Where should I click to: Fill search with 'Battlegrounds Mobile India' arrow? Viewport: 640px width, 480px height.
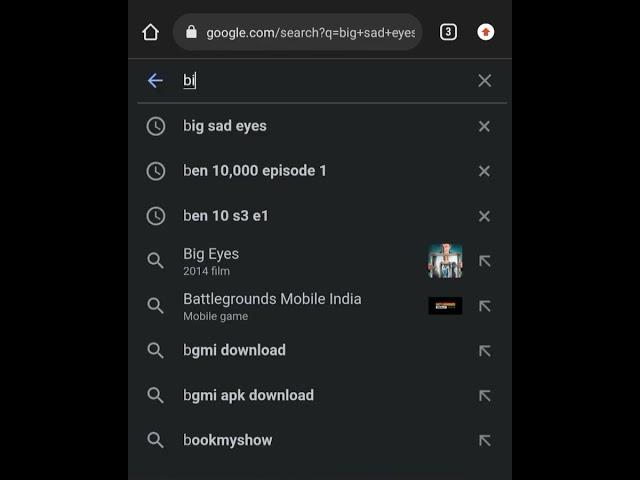click(x=484, y=306)
